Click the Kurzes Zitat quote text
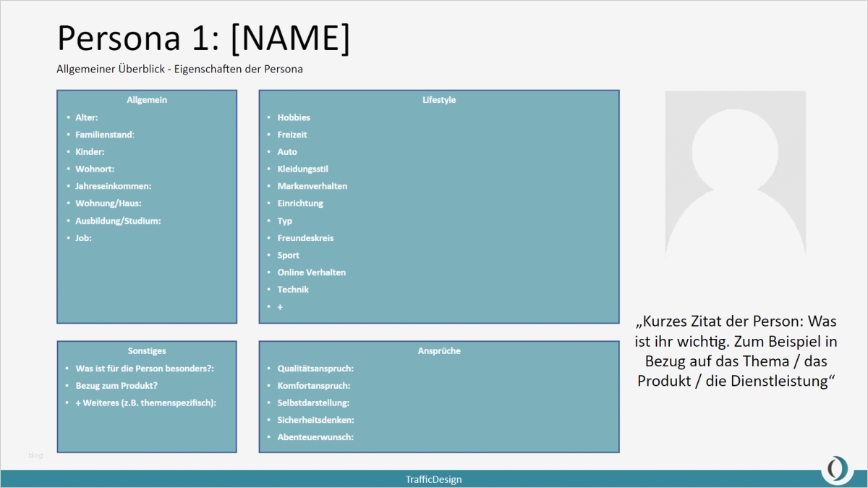 pos(736,350)
